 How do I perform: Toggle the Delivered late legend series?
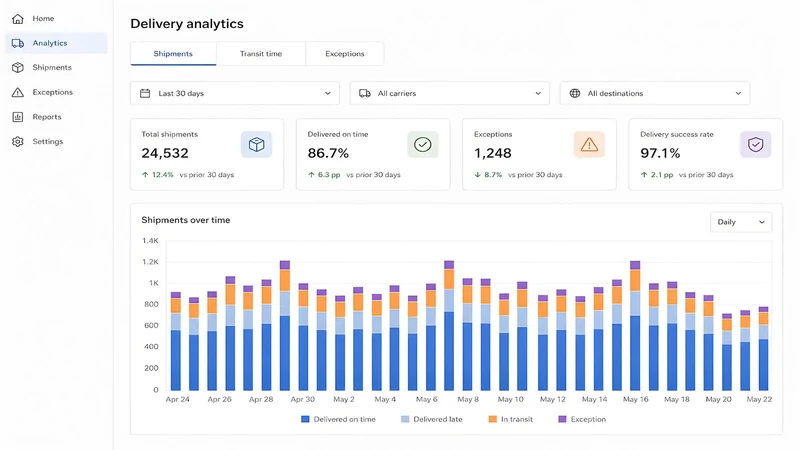click(432, 419)
